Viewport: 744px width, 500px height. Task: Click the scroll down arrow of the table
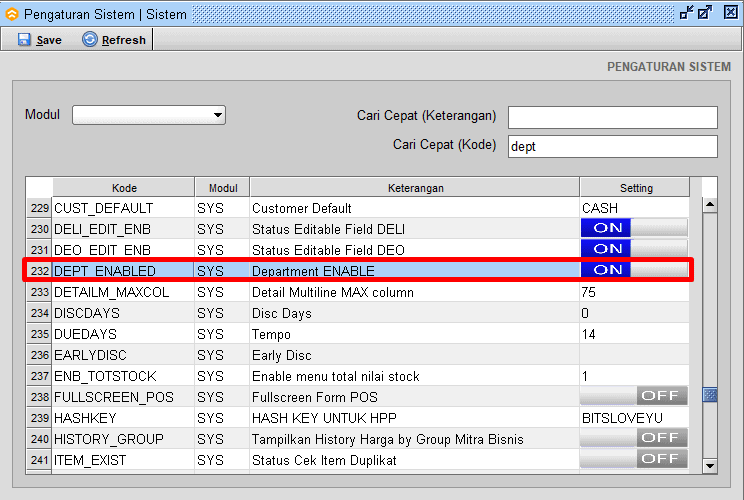coord(710,466)
